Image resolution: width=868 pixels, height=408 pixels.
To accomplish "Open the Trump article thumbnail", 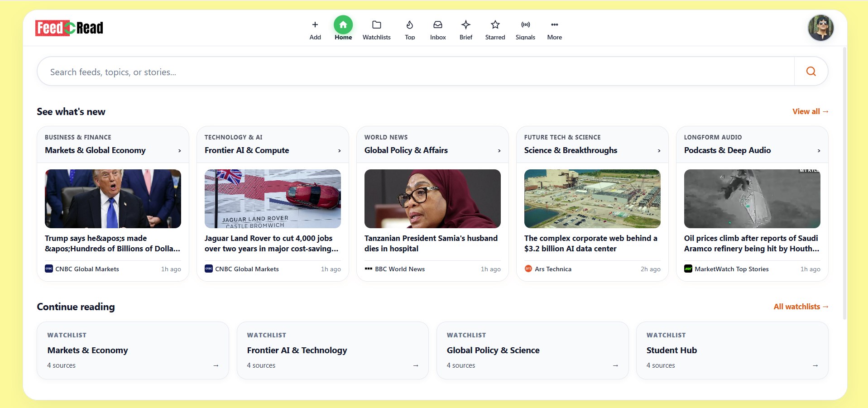I will [113, 199].
